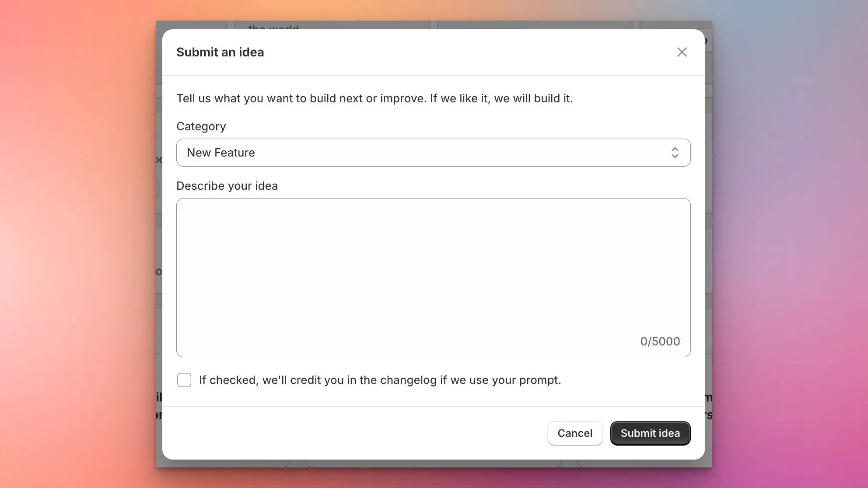Click the Category label
This screenshot has width=868, height=488.
pos(201,126)
